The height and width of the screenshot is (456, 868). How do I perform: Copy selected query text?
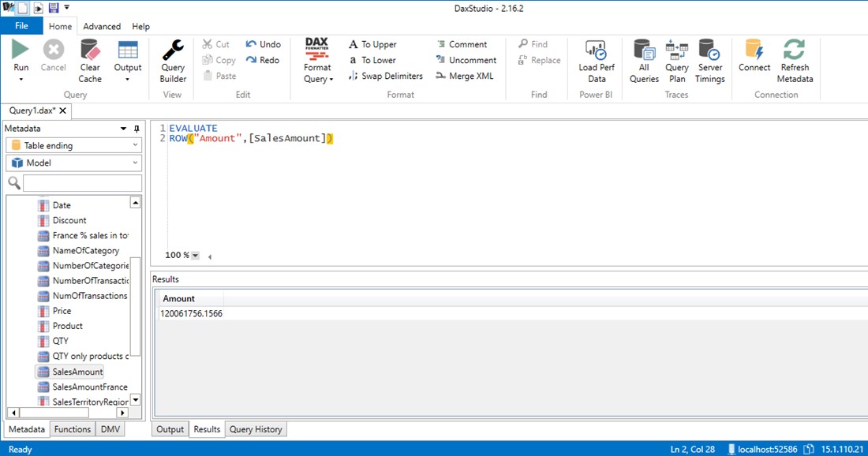219,60
